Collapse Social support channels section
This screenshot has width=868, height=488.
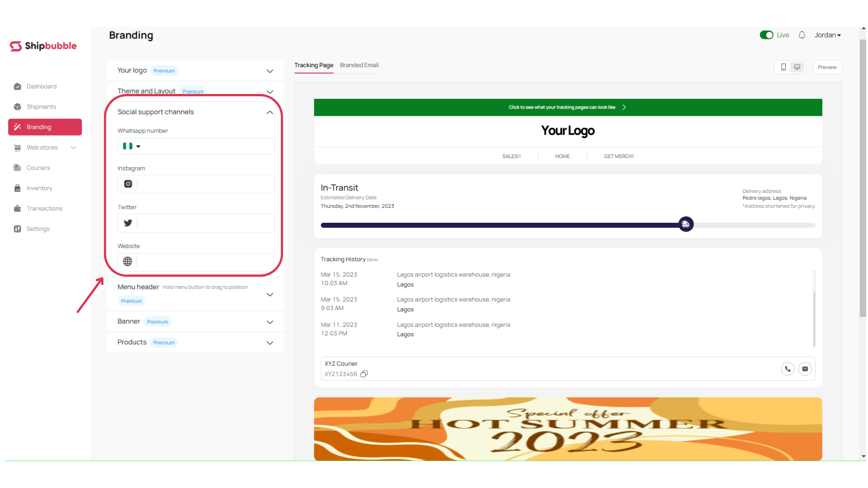click(270, 113)
